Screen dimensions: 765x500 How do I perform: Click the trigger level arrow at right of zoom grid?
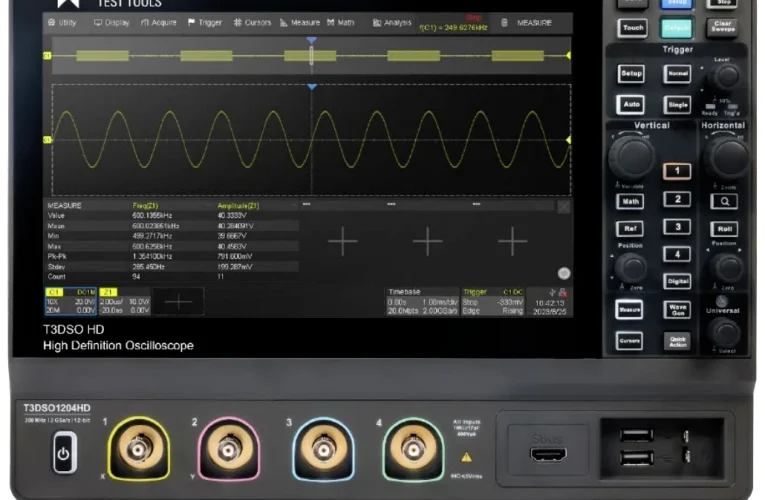[568, 140]
